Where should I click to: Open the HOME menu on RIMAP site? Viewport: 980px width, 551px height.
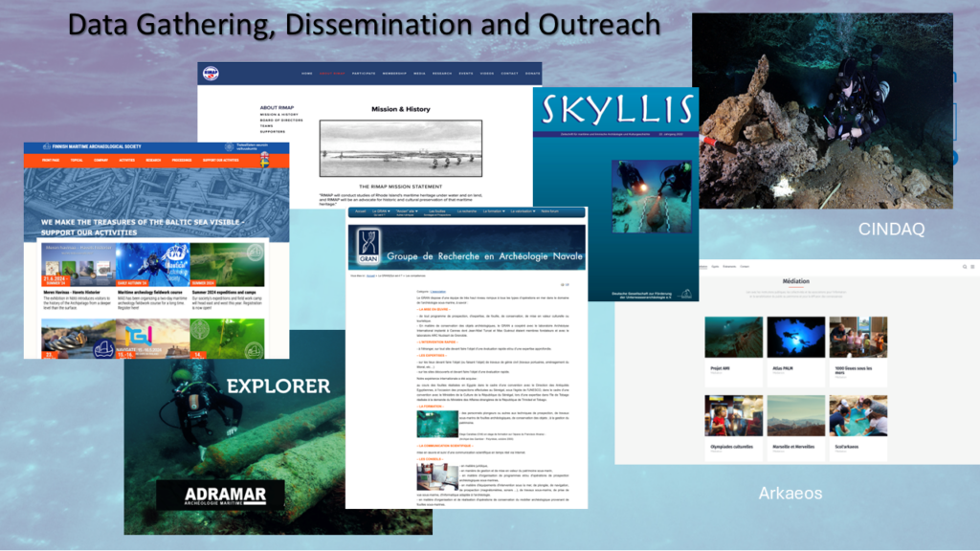point(307,74)
